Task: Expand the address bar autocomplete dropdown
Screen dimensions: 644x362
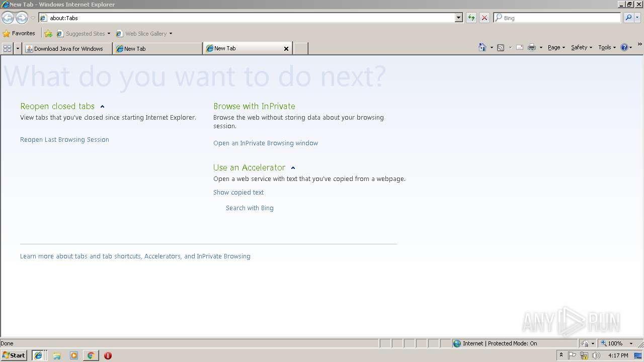Action: pos(459,18)
